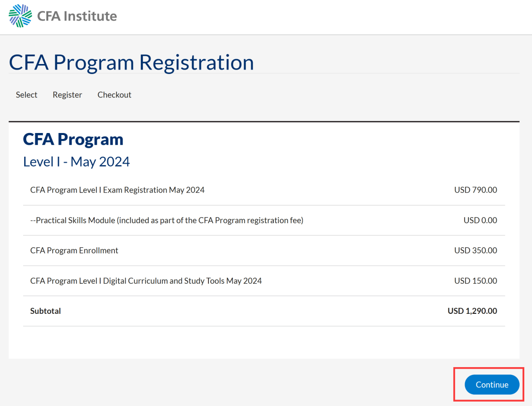The image size is (532, 406).
Task: Click the USD 350.00 enrollment fee
Action: [476, 250]
